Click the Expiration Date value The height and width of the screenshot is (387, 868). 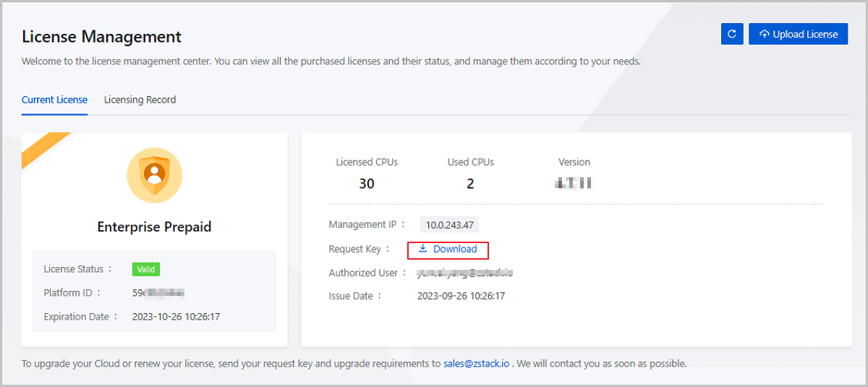point(176,317)
